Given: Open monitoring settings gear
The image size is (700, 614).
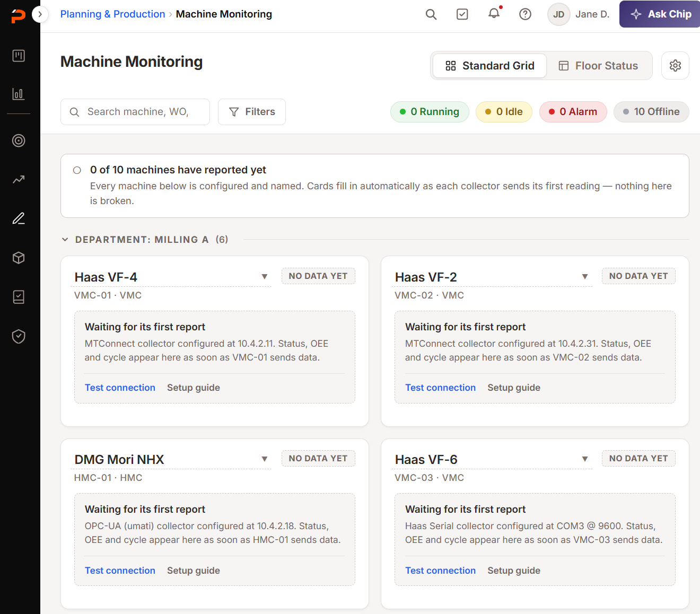Looking at the screenshot, I should point(675,65).
